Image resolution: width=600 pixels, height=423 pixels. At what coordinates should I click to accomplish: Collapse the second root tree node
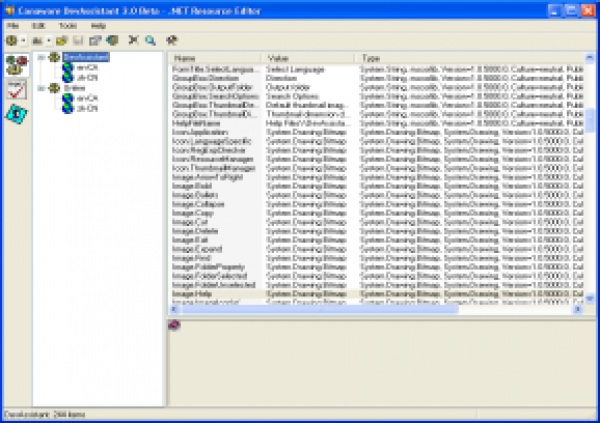click(41, 89)
